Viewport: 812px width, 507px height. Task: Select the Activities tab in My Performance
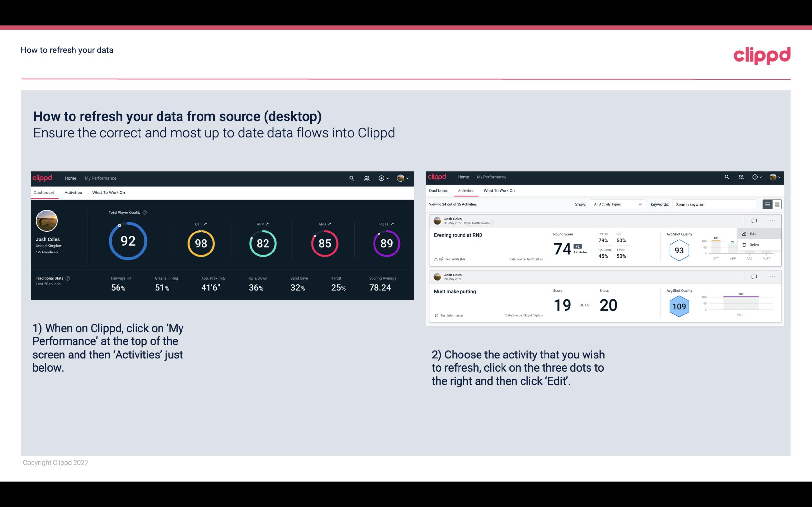pyautogui.click(x=73, y=192)
